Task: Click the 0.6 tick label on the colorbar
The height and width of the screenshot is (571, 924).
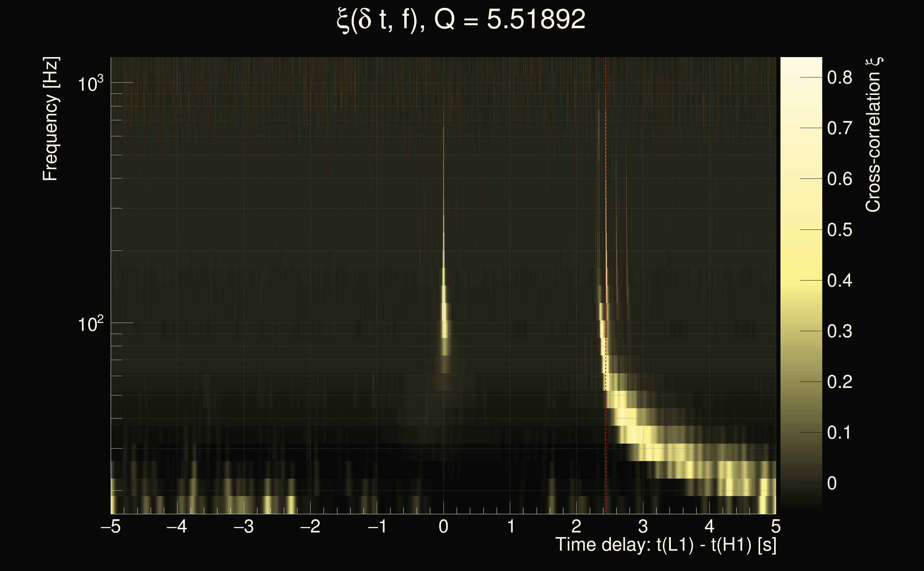Action: click(x=839, y=179)
